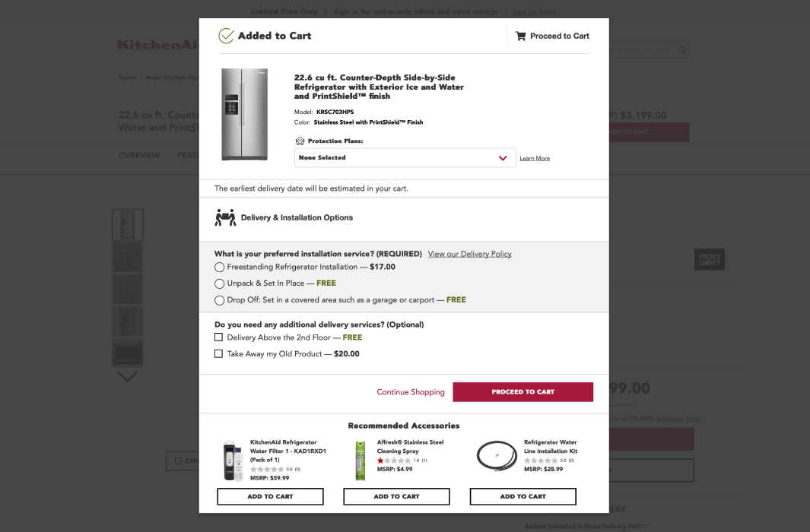Check Delivery Above the 2nd Floor

pos(219,337)
